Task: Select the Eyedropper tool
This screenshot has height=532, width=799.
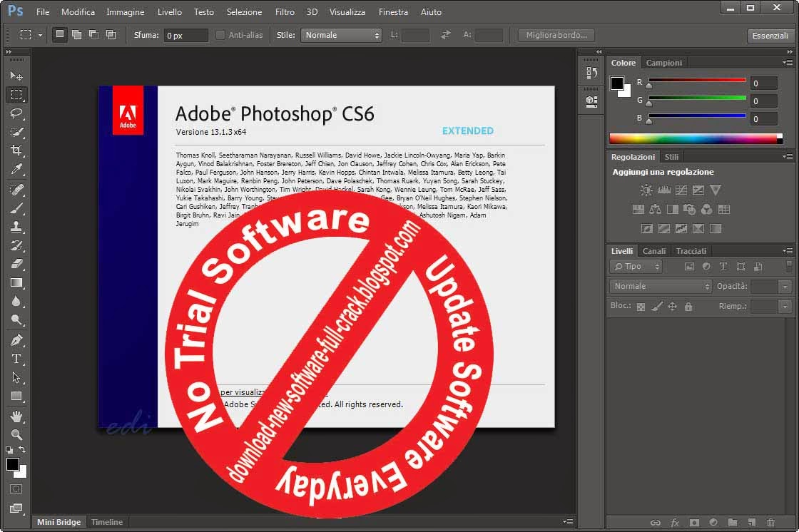Action: click(x=16, y=169)
